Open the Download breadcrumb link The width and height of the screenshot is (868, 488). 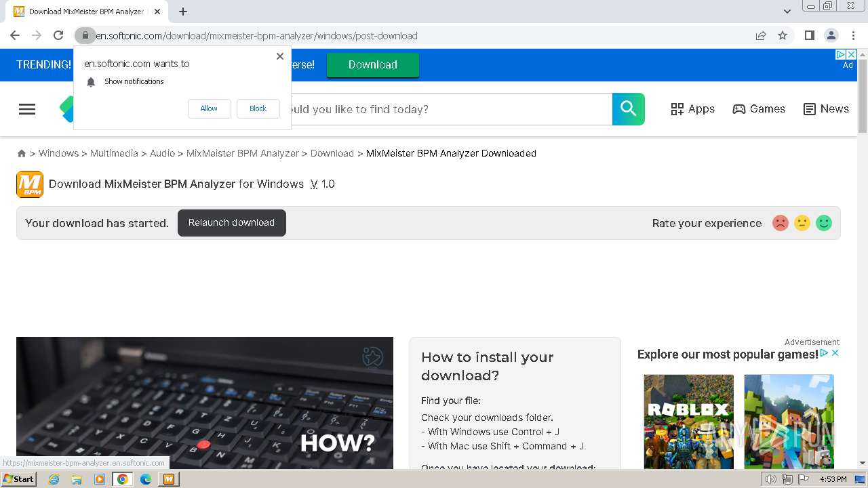pos(332,153)
